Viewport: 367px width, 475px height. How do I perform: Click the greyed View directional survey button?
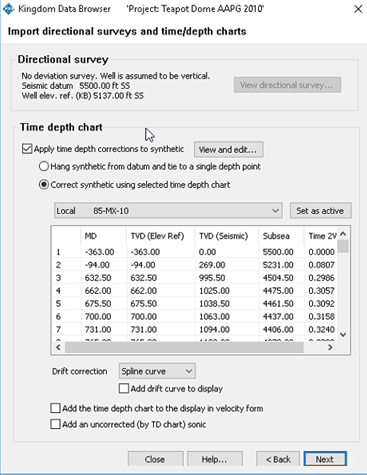click(x=287, y=85)
